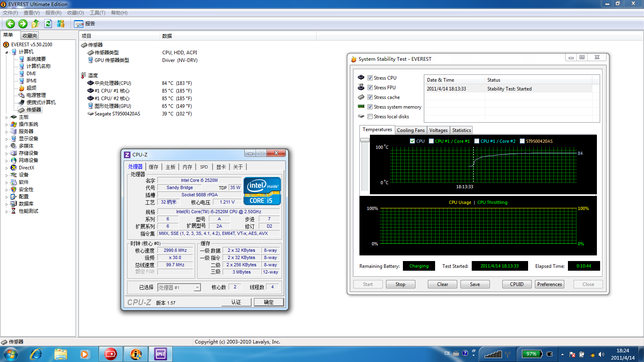This screenshot has height=362, width=644.
Task: Expand the 服务器 tree node
Action: click(6, 132)
